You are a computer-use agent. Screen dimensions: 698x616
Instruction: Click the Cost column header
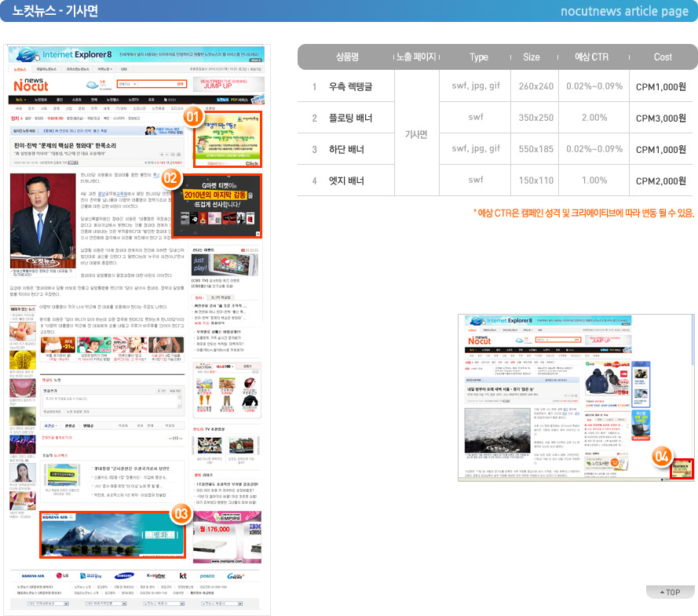pyautogui.click(x=663, y=57)
